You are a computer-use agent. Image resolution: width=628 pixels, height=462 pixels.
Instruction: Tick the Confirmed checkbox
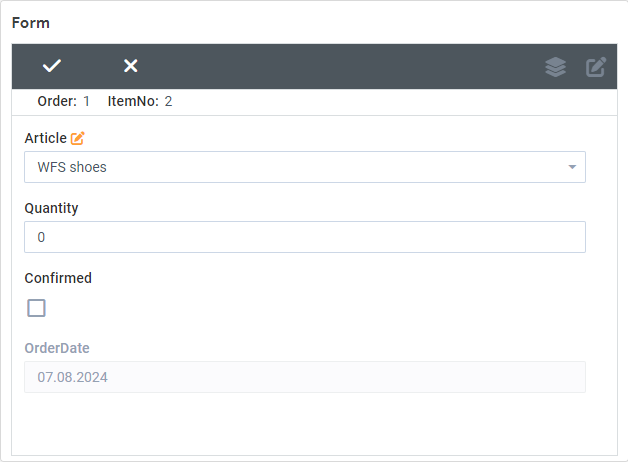coord(36,308)
